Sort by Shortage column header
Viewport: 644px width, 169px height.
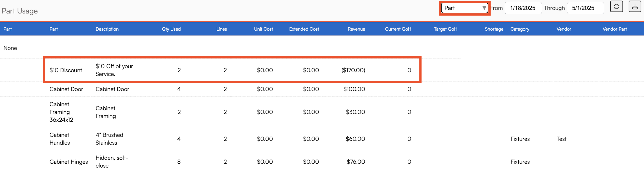494,29
